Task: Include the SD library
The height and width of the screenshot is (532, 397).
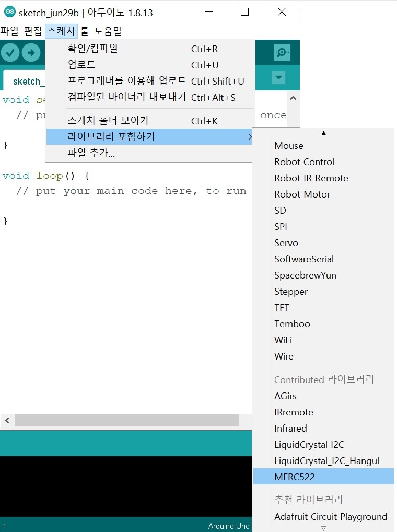Action: pyautogui.click(x=323, y=211)
